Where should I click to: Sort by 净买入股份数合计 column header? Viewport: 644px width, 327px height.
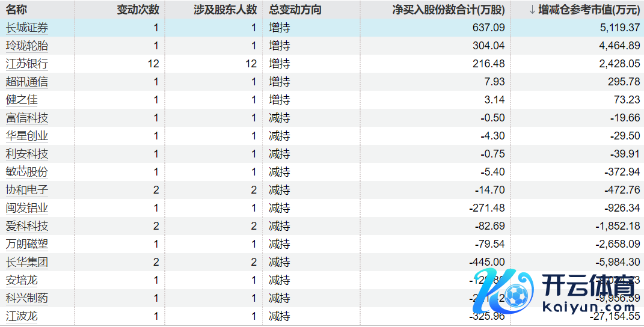click(x=449, y=10)
